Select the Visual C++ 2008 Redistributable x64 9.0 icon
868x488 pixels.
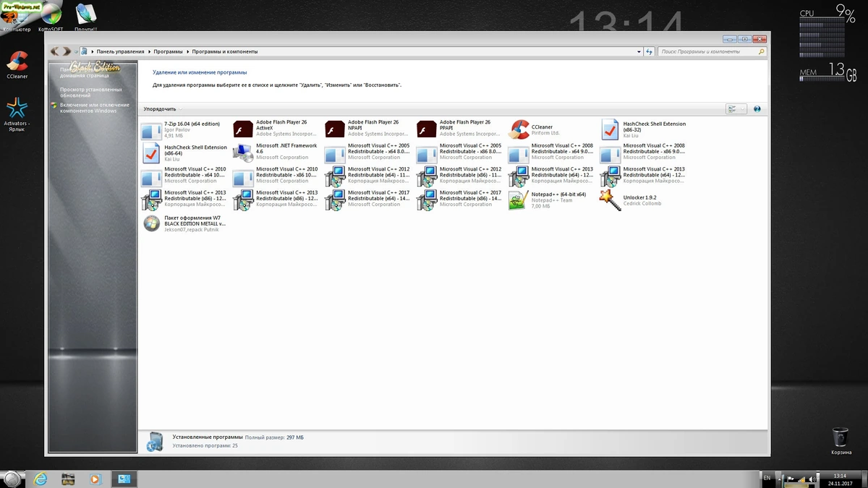coord(519,153)
